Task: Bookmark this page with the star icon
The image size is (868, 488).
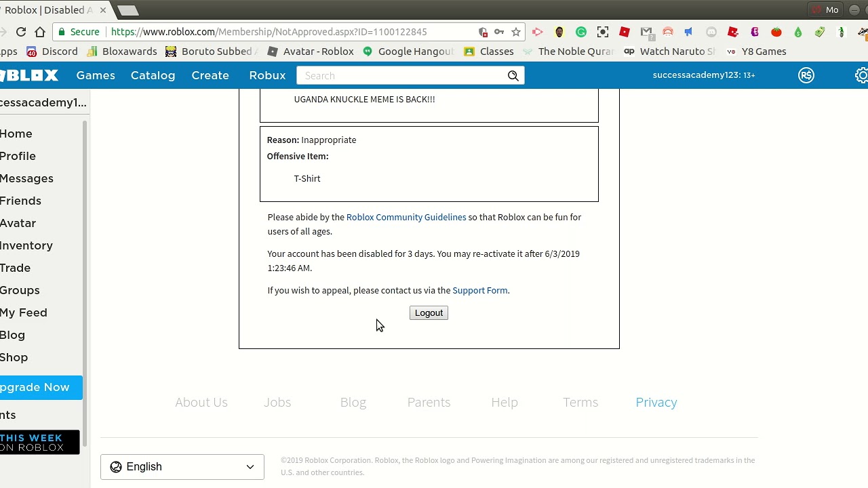Action: coord(516,32)
